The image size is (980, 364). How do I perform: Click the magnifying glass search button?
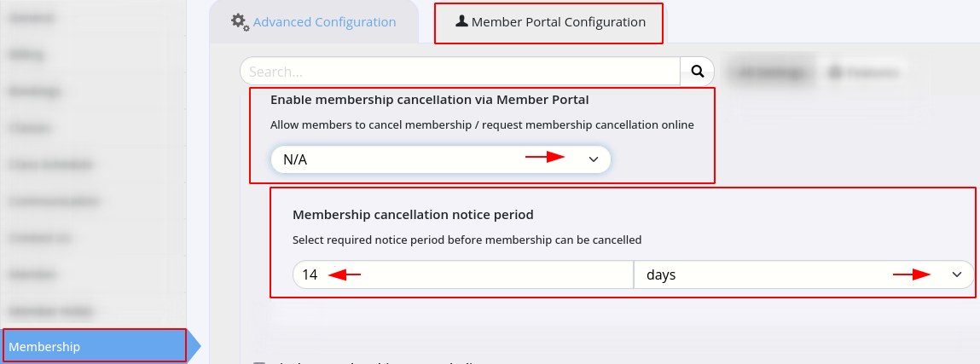[x=698, y=71]
